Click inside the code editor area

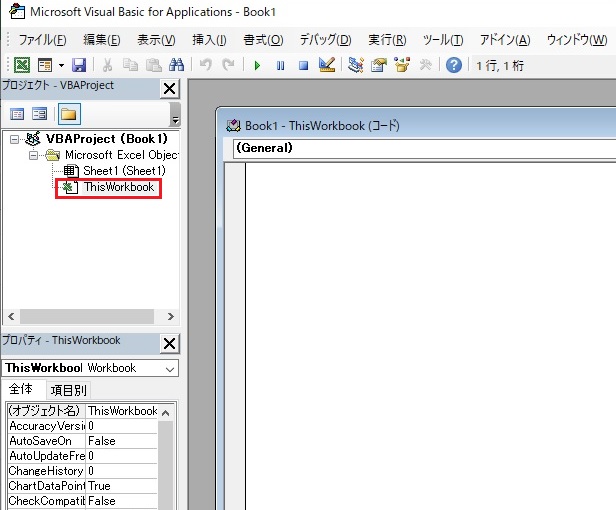431,336
